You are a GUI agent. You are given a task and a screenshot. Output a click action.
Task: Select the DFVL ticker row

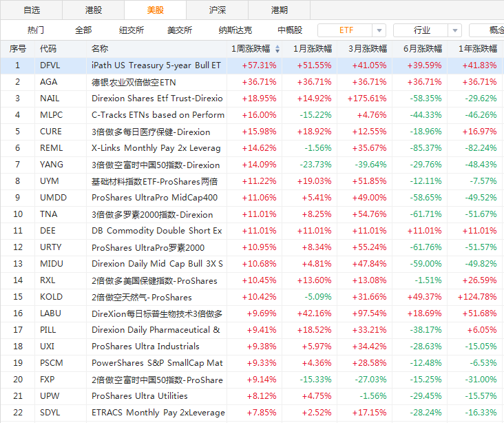click(252, 65)
